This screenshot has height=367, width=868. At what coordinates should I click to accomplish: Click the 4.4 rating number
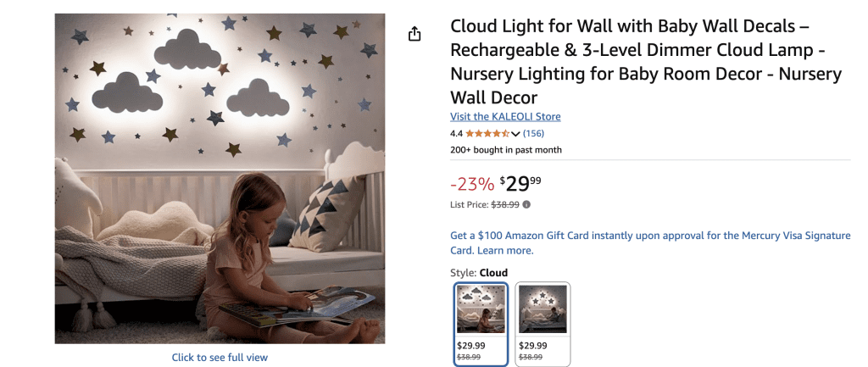click(x=456, y=133)
